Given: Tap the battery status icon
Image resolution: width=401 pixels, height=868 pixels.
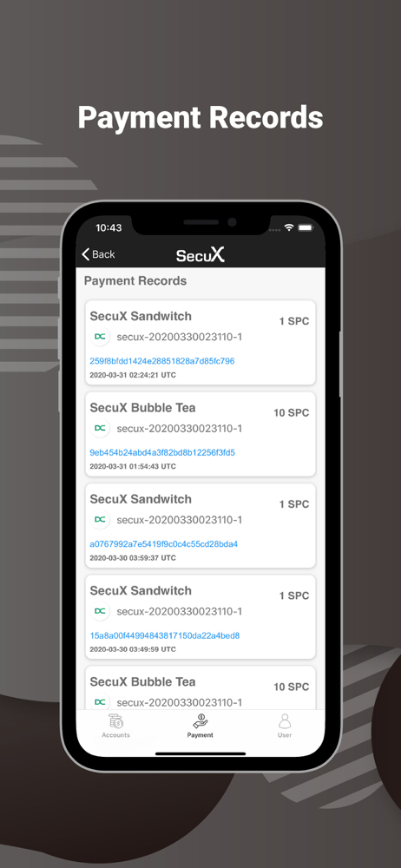Looking at the screenshot, I should (306, 227).
